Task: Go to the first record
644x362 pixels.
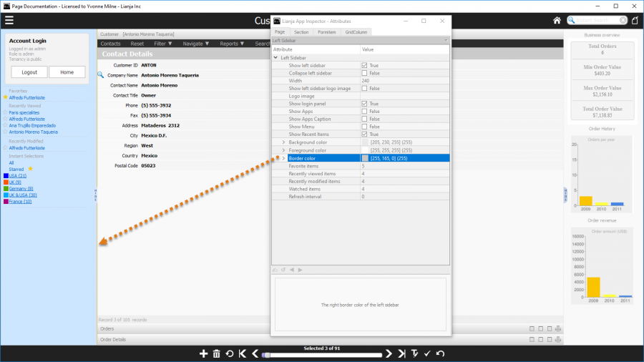Action: click(243, 353)
